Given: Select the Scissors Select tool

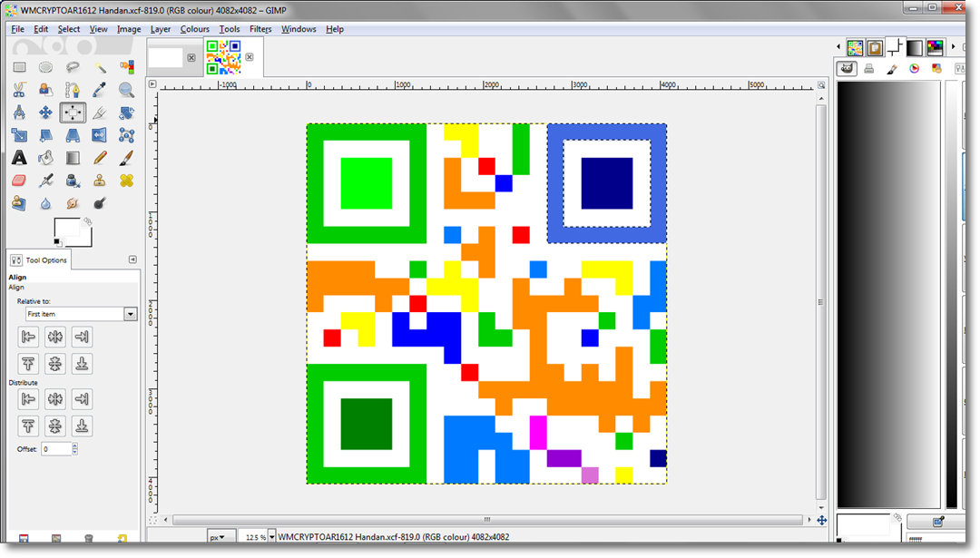Looking at the screenshot, I should [x=19, y=90].
